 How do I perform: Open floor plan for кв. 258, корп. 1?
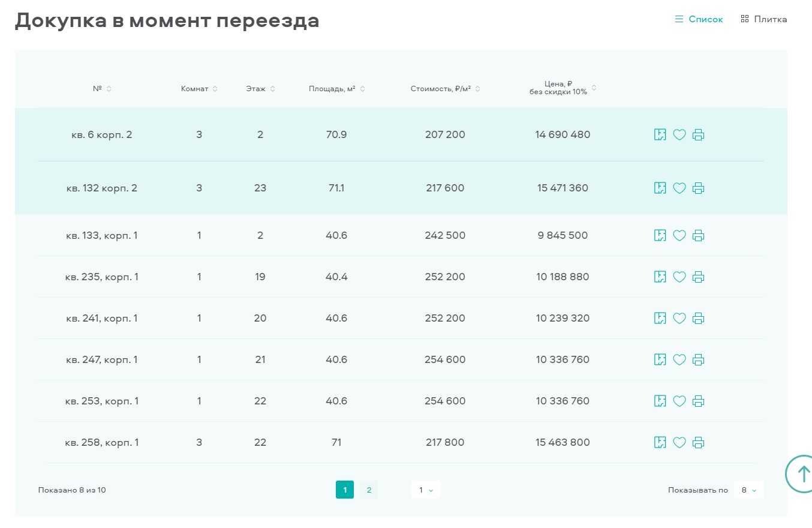[660, 442]
